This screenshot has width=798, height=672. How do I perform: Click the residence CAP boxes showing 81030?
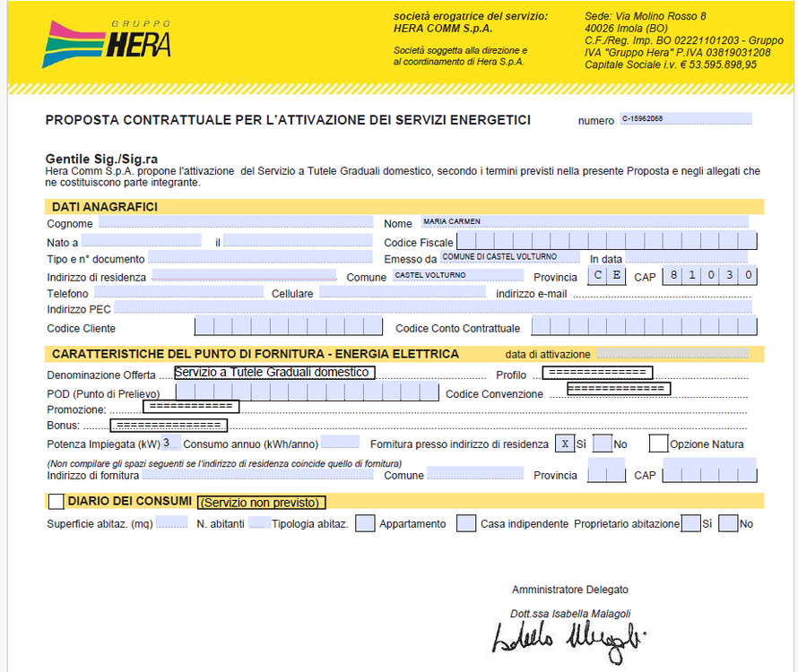point(710,276)
